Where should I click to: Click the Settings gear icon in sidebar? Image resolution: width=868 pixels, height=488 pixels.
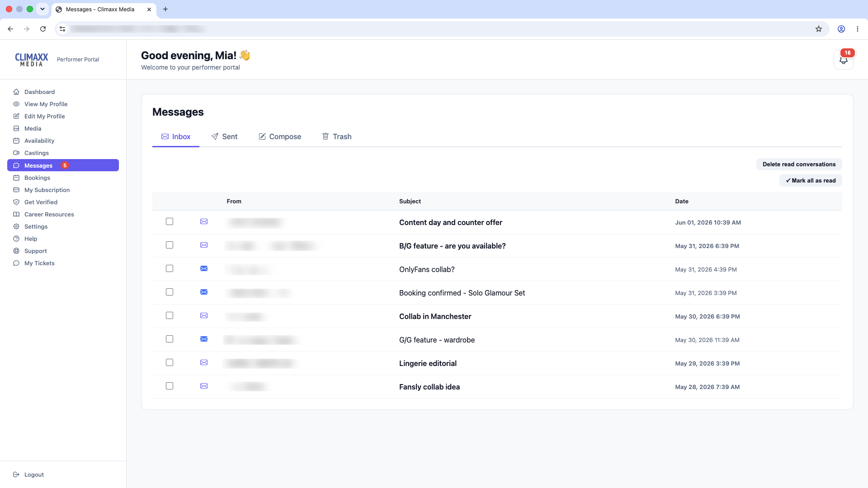click(16, 226)
